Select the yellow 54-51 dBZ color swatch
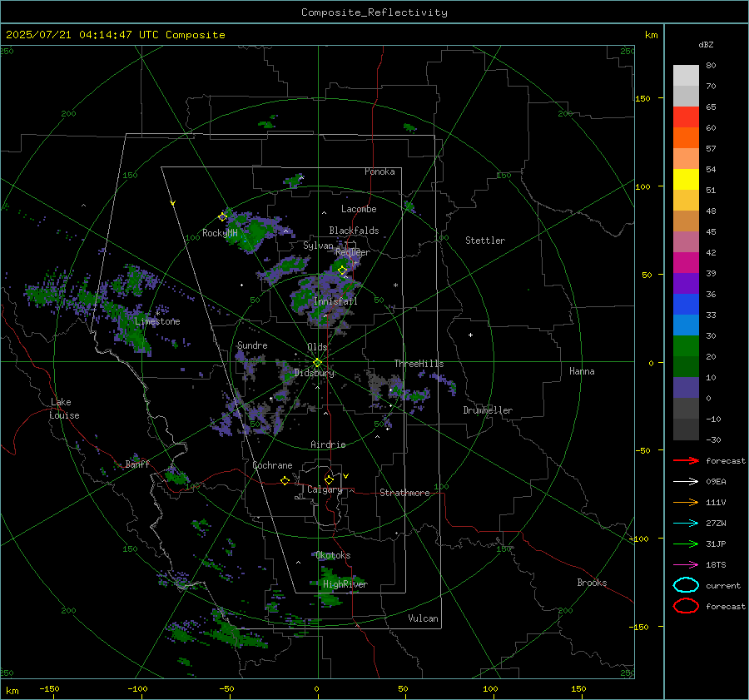 point(686,179)
